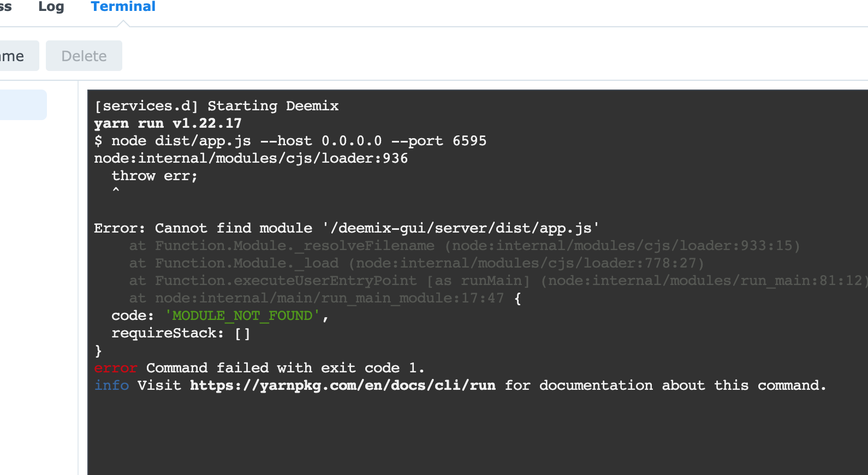The image size is (868, 475).
Task: Open the Log tab
Action: (x=51, y=7)
